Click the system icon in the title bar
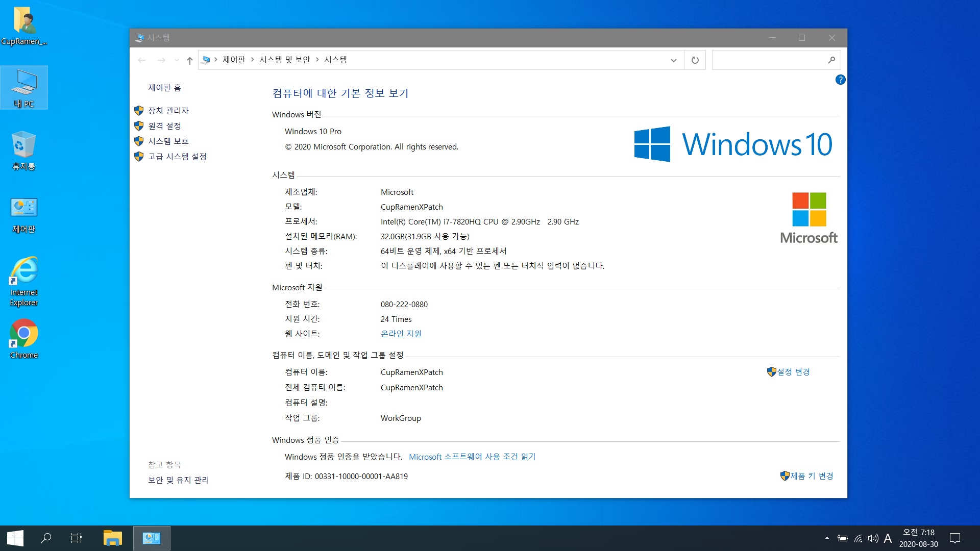980x551 pixels. [x=140, y=38]
